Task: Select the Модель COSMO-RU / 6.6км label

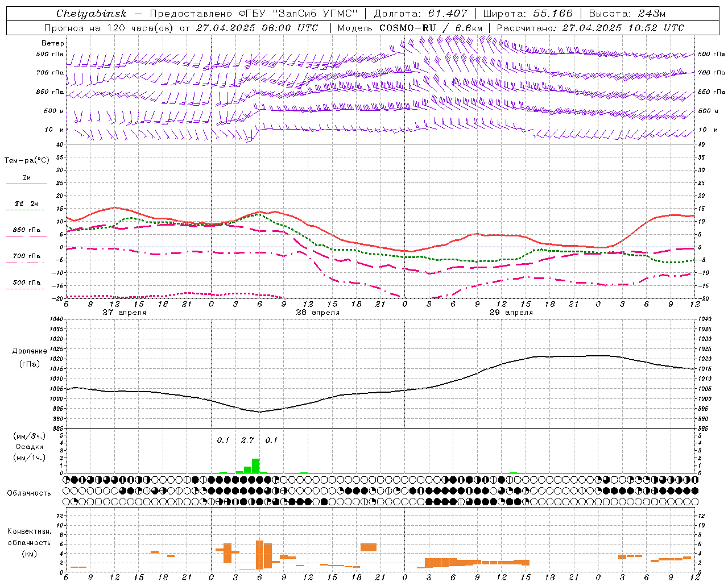Action: (410, 28)
